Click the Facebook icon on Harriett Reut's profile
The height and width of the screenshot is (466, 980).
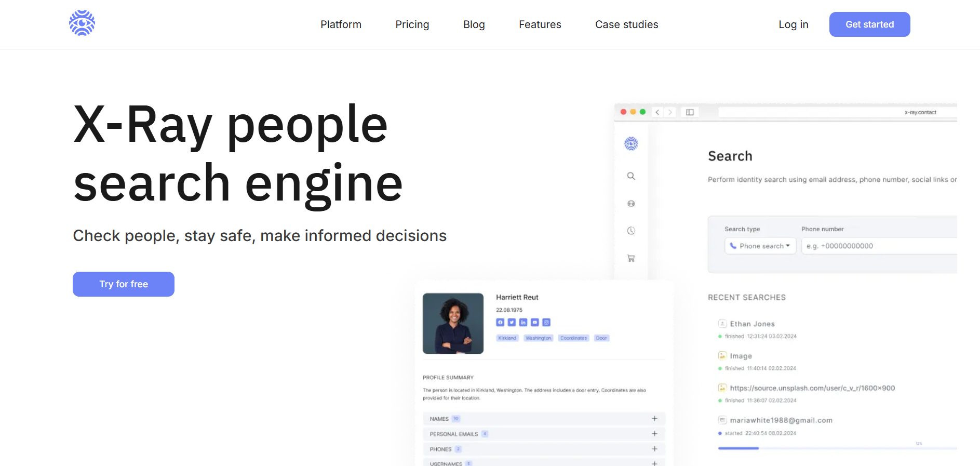coord(500,323)
